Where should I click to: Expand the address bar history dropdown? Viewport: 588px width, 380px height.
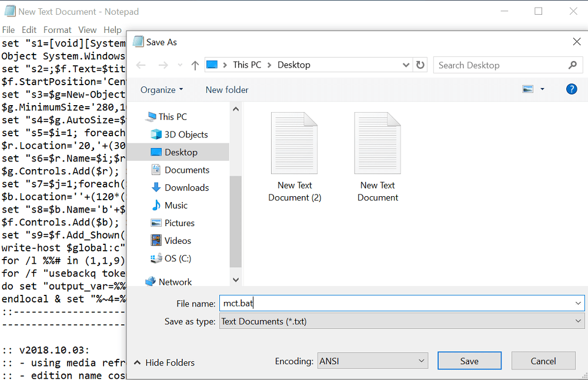[406, 65]
